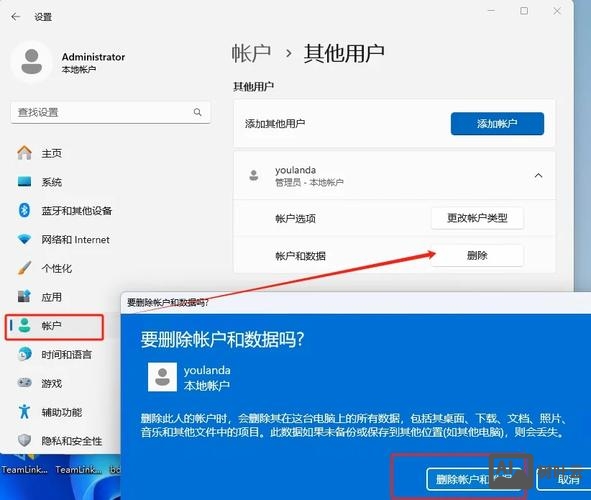Click the 帐户 person icon in the sidebar

(24, 326)
